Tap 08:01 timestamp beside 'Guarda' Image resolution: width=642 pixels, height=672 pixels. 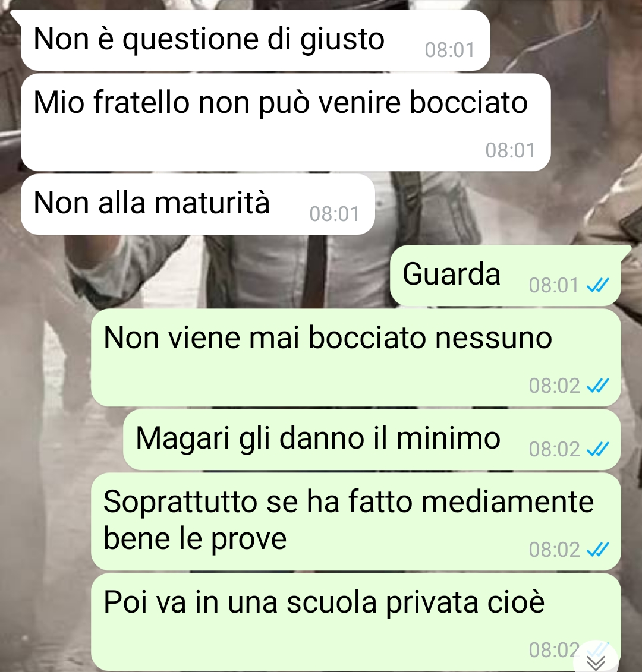click(553, 285)
